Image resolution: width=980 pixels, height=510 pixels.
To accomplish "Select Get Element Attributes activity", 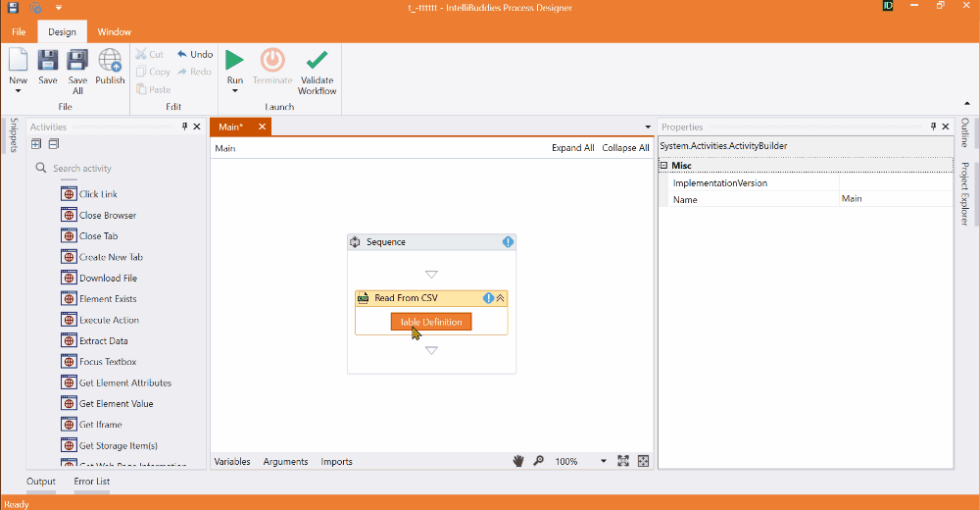I will [x=117, y=382].
